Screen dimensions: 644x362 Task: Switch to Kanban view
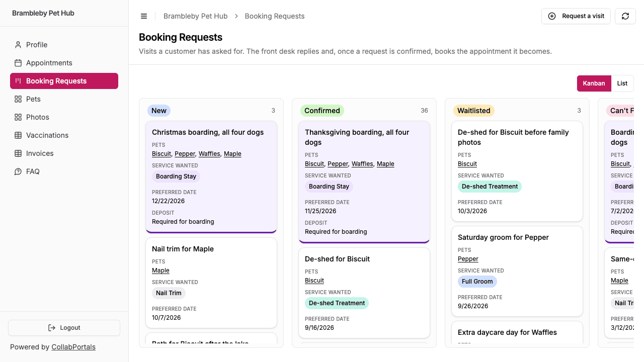(594, 83)
